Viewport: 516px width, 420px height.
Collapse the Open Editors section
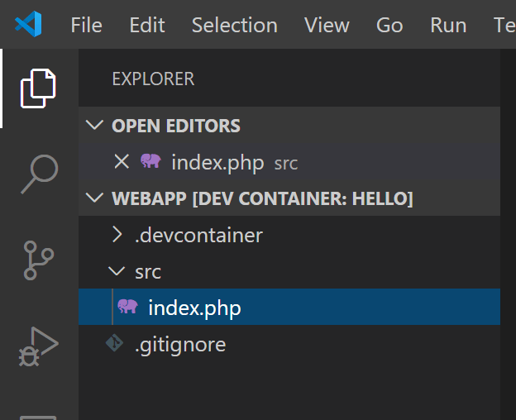[94, 125]
